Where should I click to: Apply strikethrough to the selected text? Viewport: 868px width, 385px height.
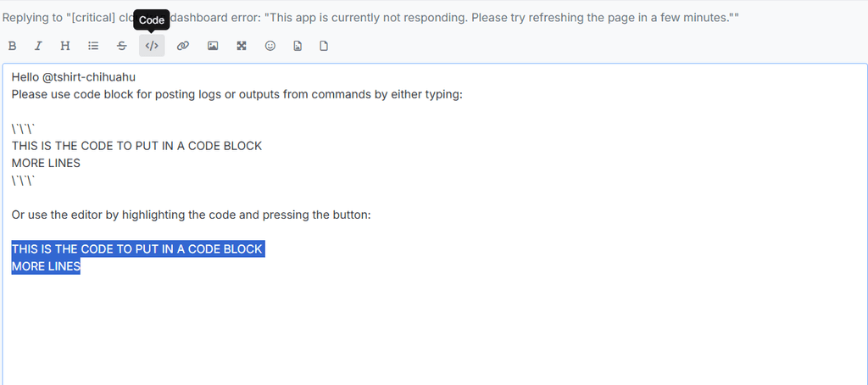pos(122,46)
